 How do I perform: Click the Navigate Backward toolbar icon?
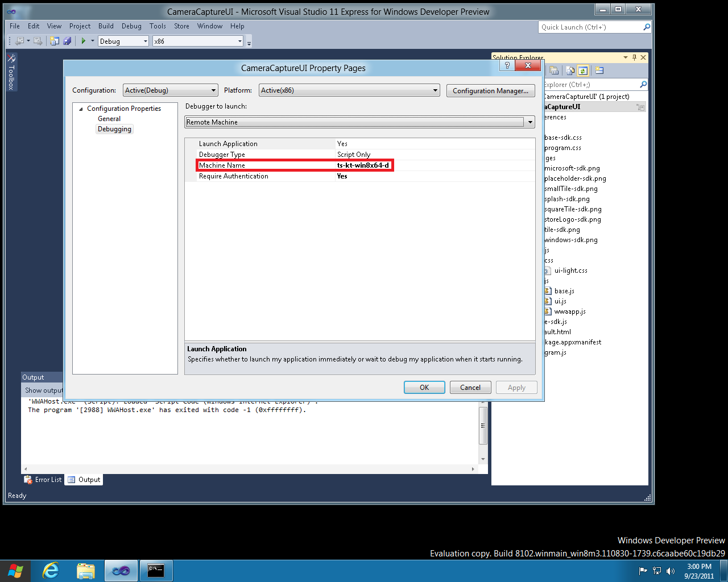(x=20, y=40)
